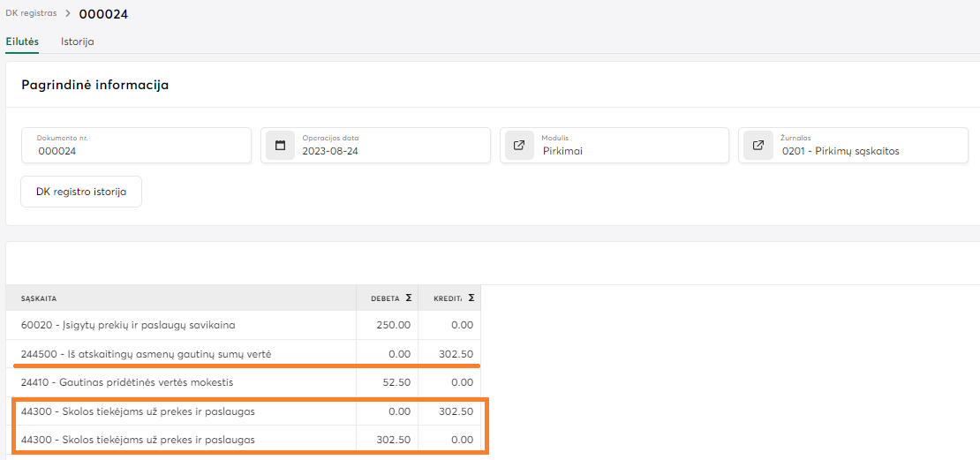Screen dimensions: 980x460
Task: Click debit value 250.00 in row 60020
Action: [393, 325]
